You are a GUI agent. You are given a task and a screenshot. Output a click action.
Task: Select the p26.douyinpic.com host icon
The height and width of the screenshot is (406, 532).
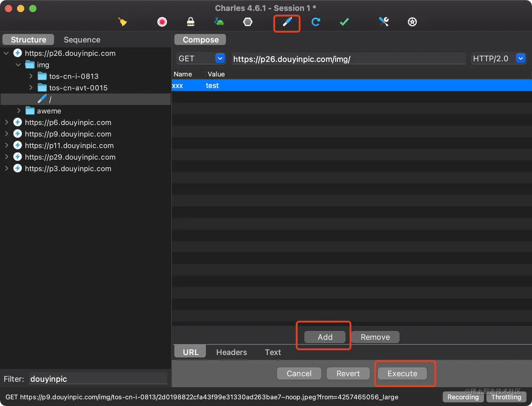pyautogui.click(x=18, y=53)
